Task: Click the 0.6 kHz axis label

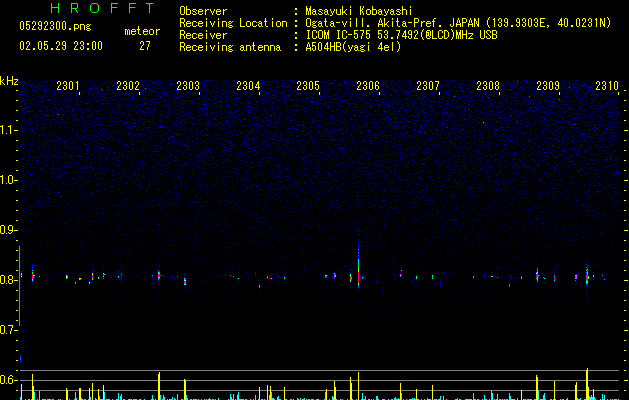Action: [x=9, y=380]
